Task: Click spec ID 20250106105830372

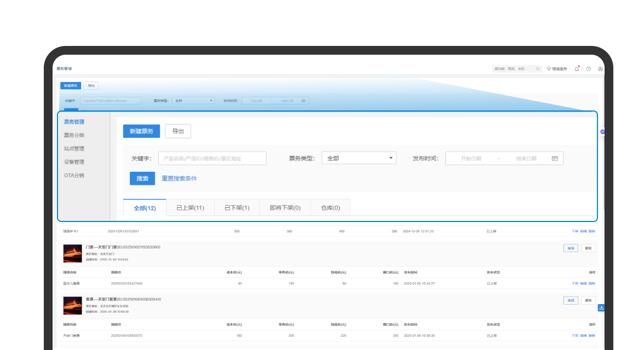Action: coord(127,336)
